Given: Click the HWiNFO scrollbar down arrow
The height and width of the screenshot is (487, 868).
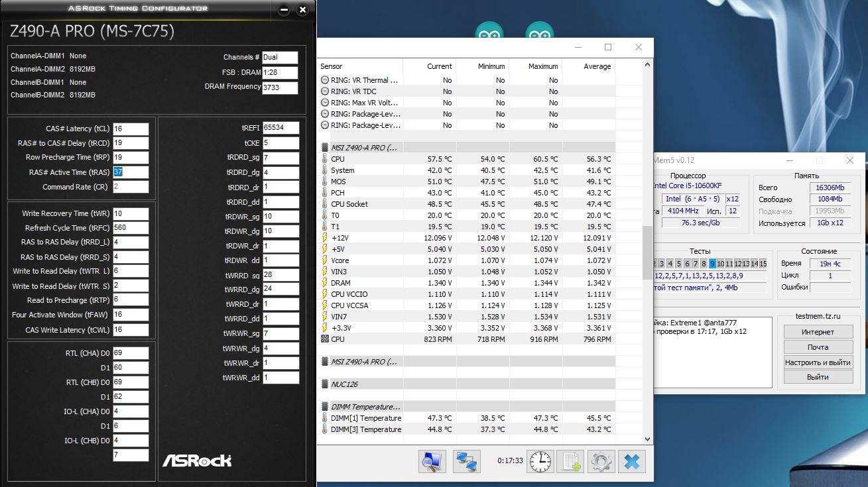Looking at the screenshot, I should click(647, 439).
